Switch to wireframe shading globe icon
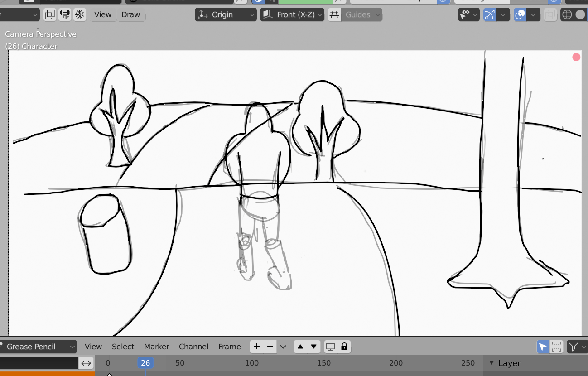Image resolution: width=588 pixels, height=376 pixels. (567, 14)
